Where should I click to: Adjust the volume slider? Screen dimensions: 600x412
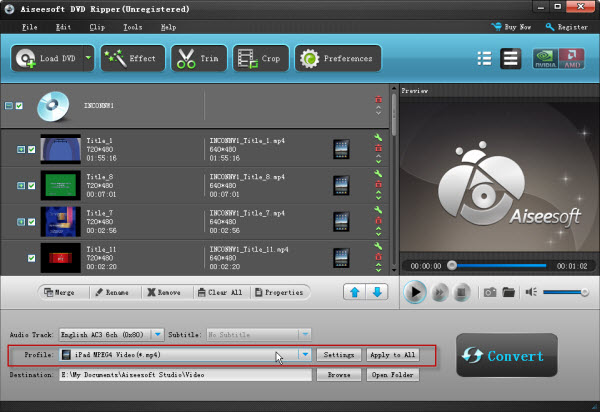[x=566, y=292]
